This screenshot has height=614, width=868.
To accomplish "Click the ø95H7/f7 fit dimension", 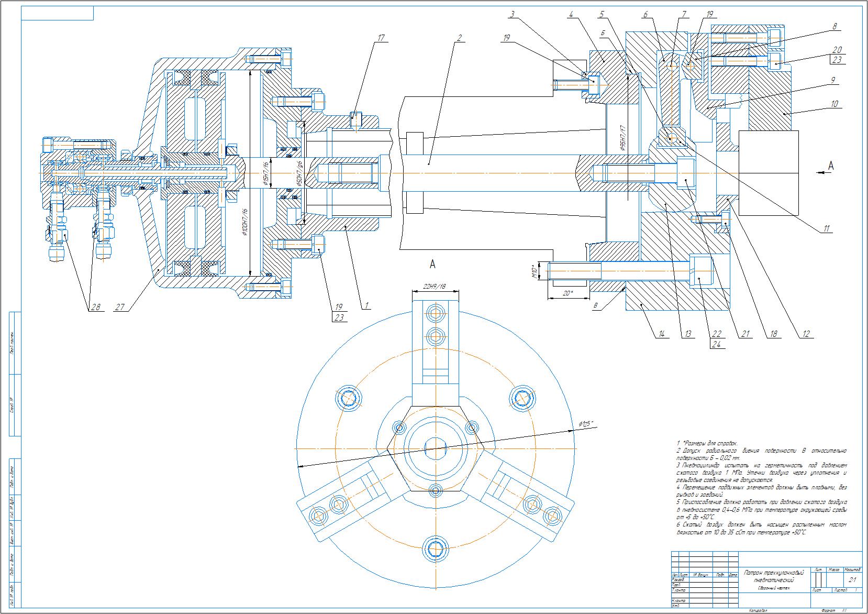I will tap(623, 137).
